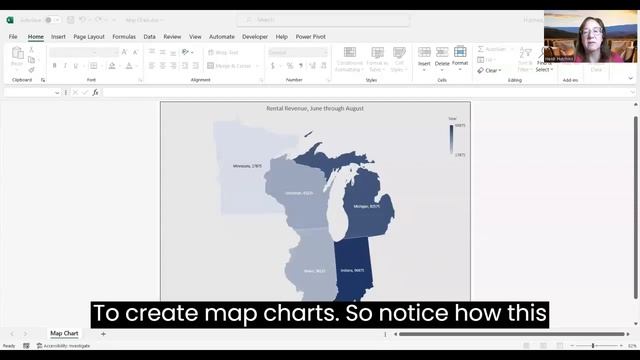Image resolution: width=640 pixels, height=360 pixels.
Task: Click the Copy icon
Action: [31, 60]
